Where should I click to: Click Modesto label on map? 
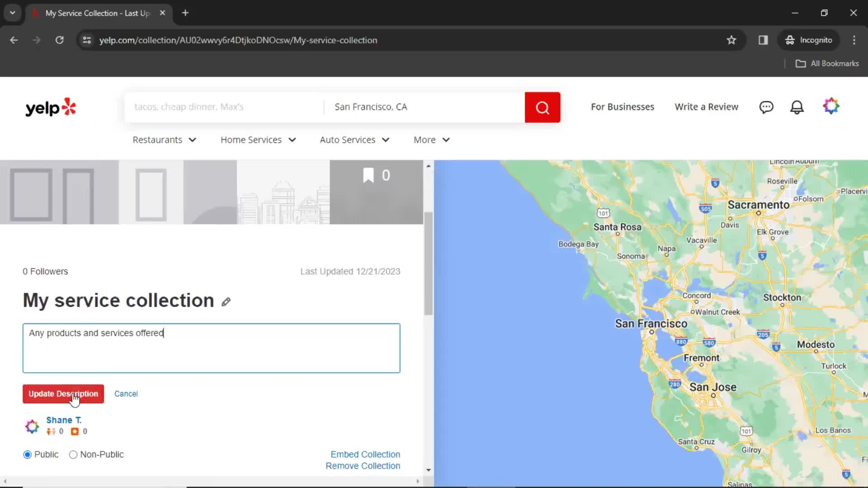[816, 344]
